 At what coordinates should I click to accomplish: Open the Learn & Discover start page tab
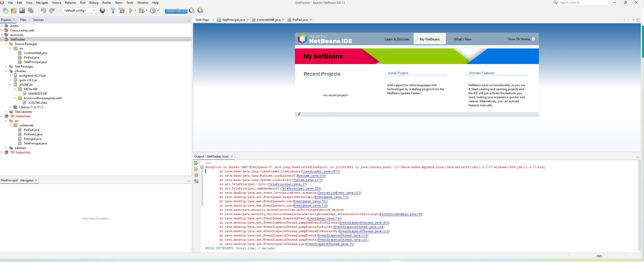point(397,39)
